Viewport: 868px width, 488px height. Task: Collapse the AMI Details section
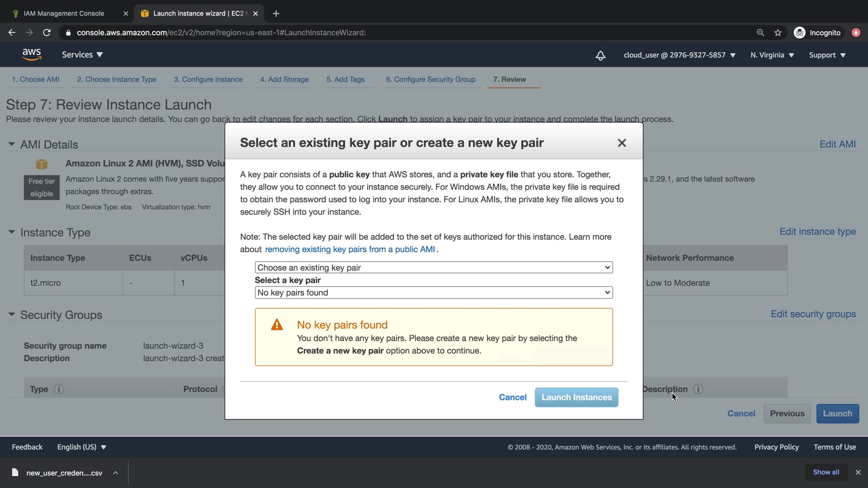[x=12, y=144]
